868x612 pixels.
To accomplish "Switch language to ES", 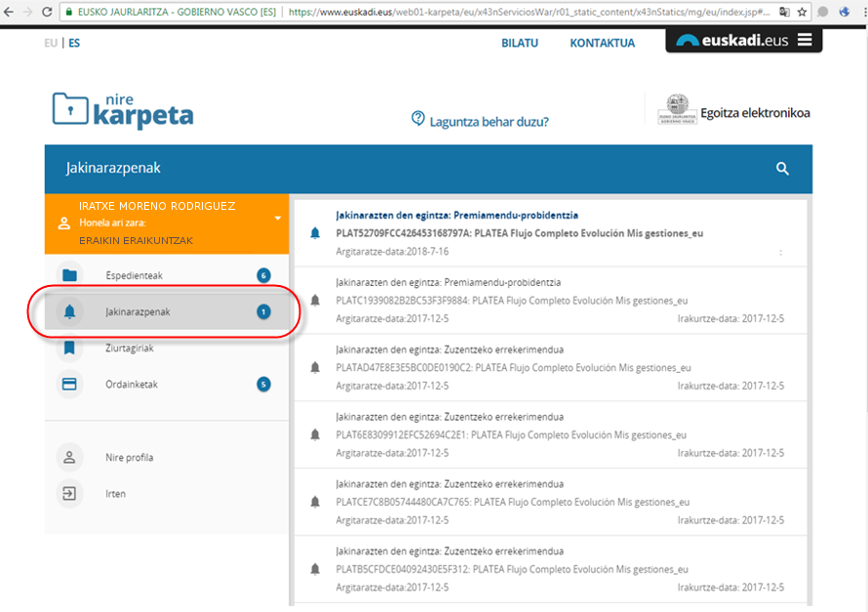I will [x=74, y=43].
